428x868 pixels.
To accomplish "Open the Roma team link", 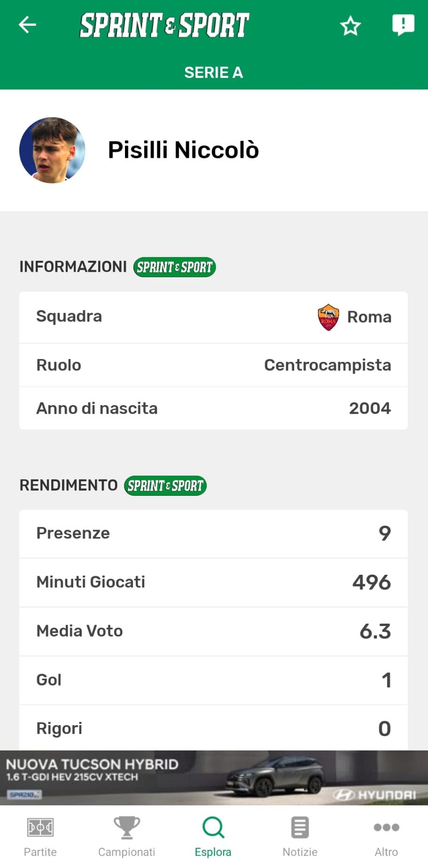I will (369, 317).
